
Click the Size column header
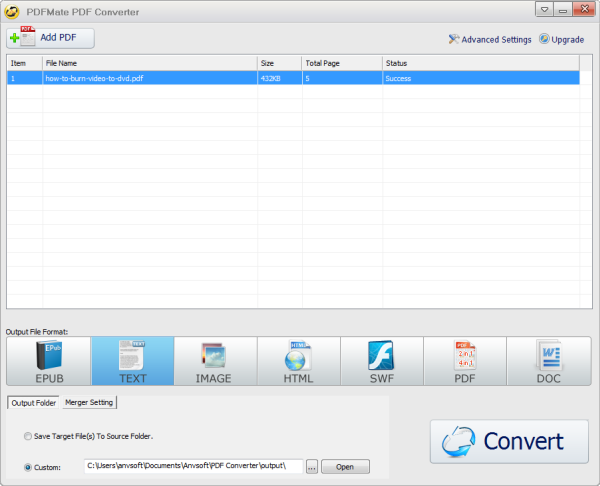click(x=280, y=63)
